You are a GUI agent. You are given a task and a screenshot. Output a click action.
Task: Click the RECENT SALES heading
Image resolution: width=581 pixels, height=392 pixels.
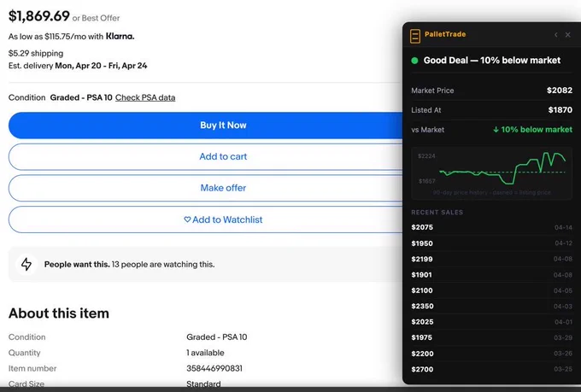point(437,213)
